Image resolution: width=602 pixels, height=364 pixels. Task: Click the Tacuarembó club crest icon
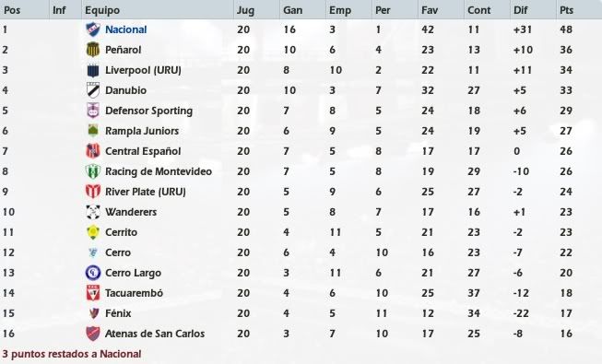[93, 293]
